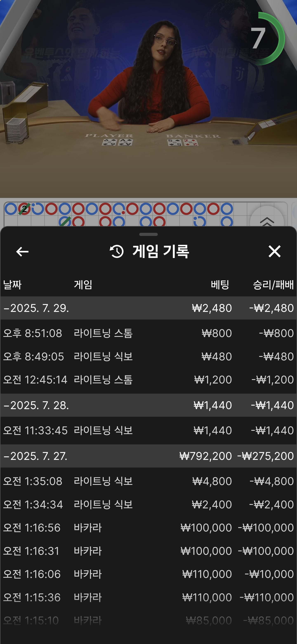Open the 오후 8:51:08 라이트닝 스톰 record

click(148, 333)
